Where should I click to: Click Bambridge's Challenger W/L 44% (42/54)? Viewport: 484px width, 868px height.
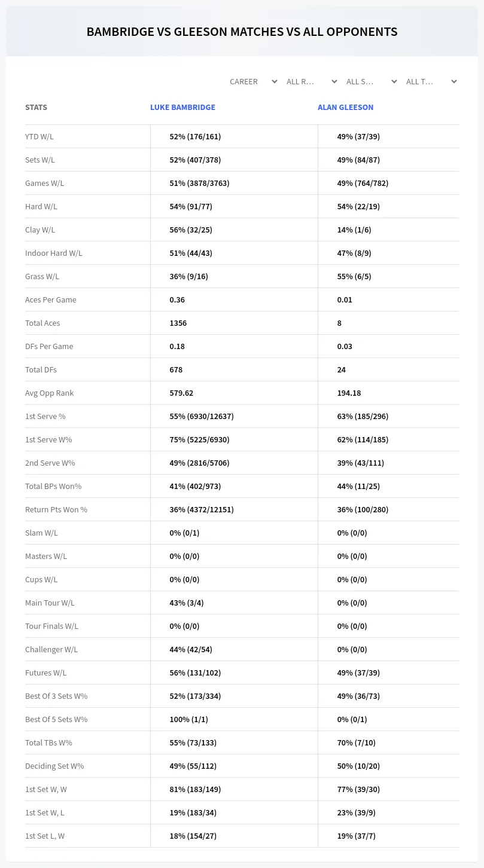pos(191,649)
